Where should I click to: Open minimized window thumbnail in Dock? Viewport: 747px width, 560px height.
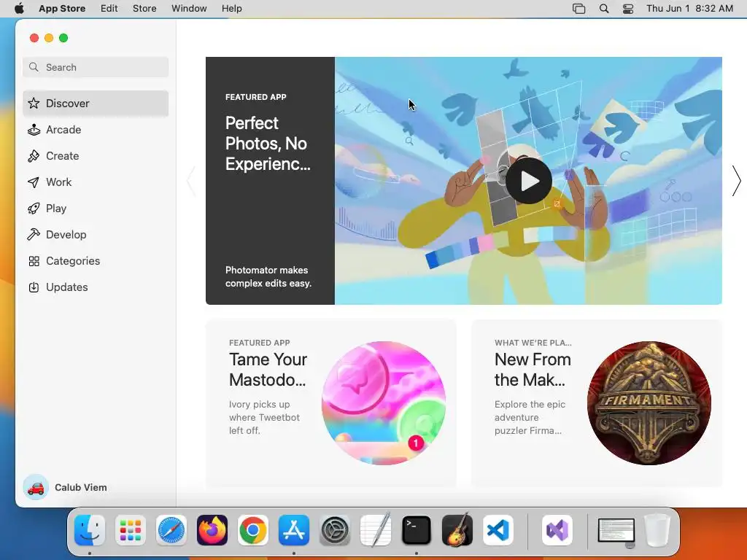click(616, 532)
